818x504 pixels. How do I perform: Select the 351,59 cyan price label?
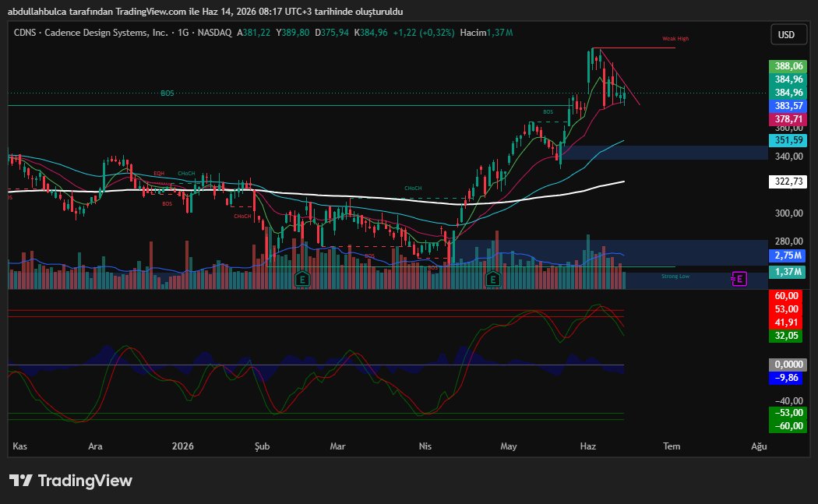point(788,139)
